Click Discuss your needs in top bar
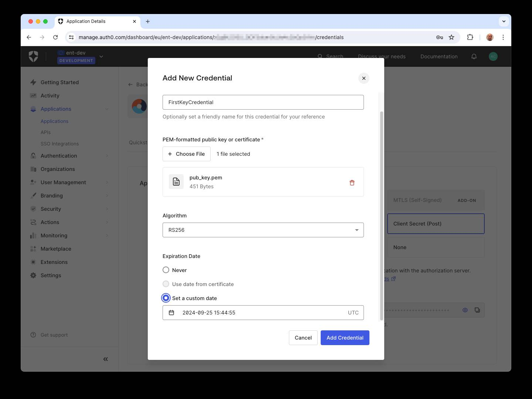The height and width of the screenshot is (399, 532). (x=382, y=56)
